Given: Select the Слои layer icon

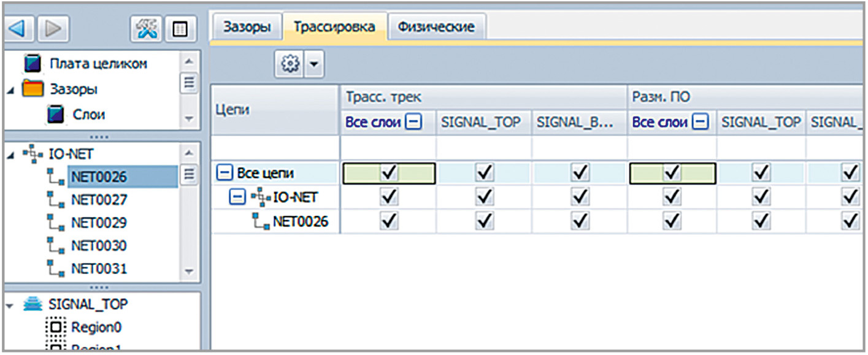Looking at the screenshot, I should pyautogui.click(x=56, y=114).
